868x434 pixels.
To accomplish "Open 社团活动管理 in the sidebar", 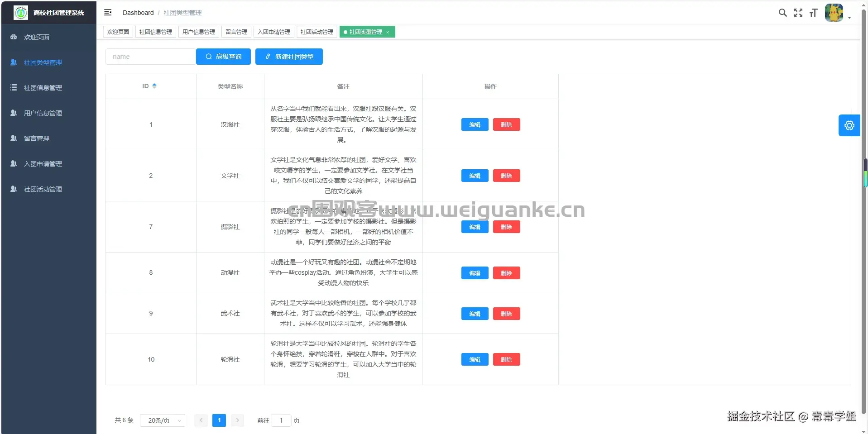I will [48, 189].
